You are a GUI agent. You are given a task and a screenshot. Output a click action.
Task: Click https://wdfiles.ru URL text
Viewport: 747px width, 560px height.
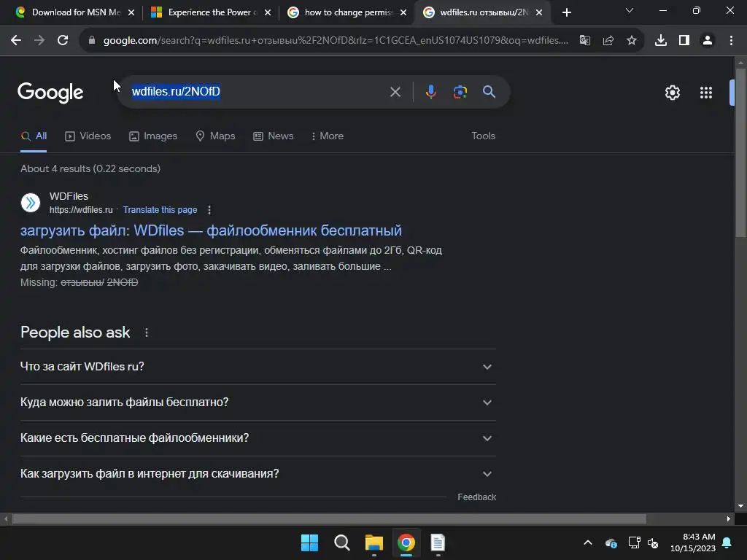[81, 210]
